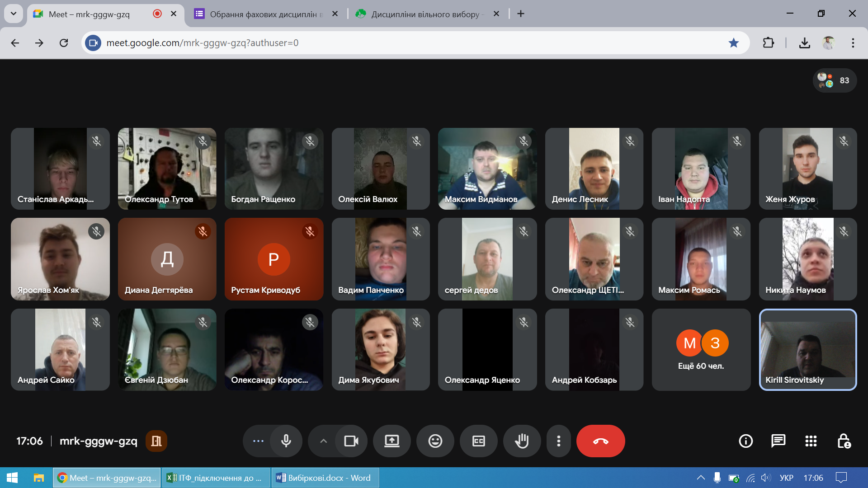Screen dimensions: 868x488
Task: Click the raise hand icon
Action: [x=522, y=441]
